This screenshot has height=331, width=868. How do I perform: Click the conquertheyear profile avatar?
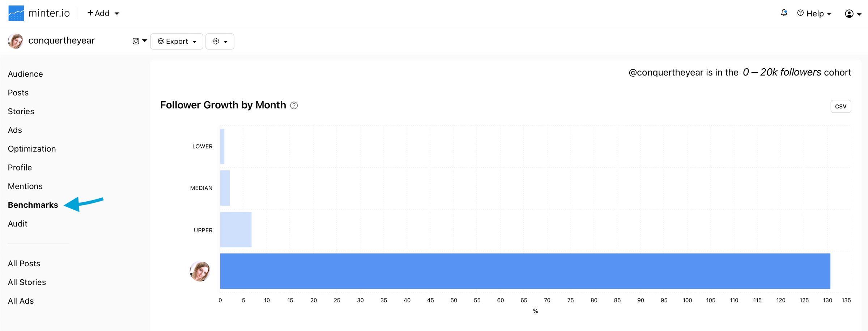coord(15,40)
